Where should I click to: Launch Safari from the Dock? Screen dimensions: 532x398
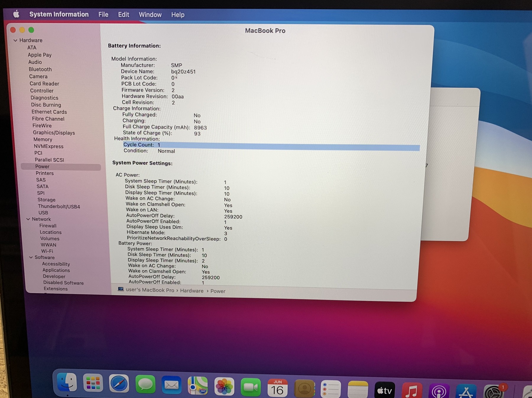pos(119,384)
